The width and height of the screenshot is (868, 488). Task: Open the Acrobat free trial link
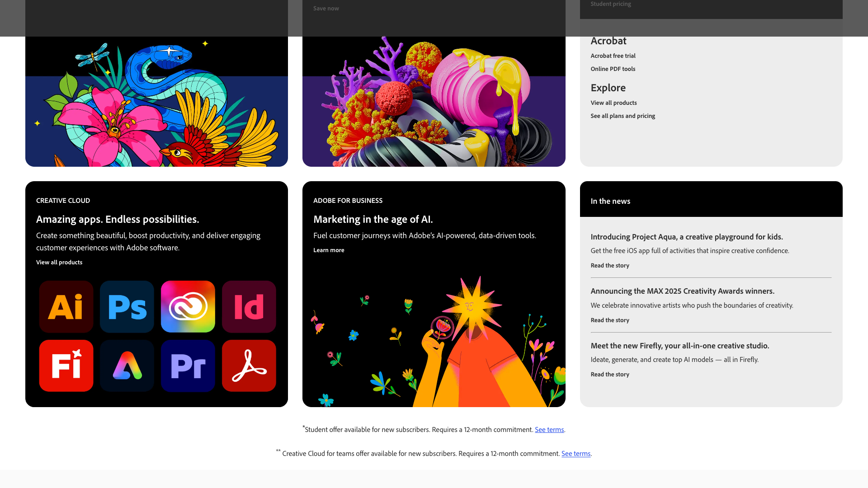[613, 56]
